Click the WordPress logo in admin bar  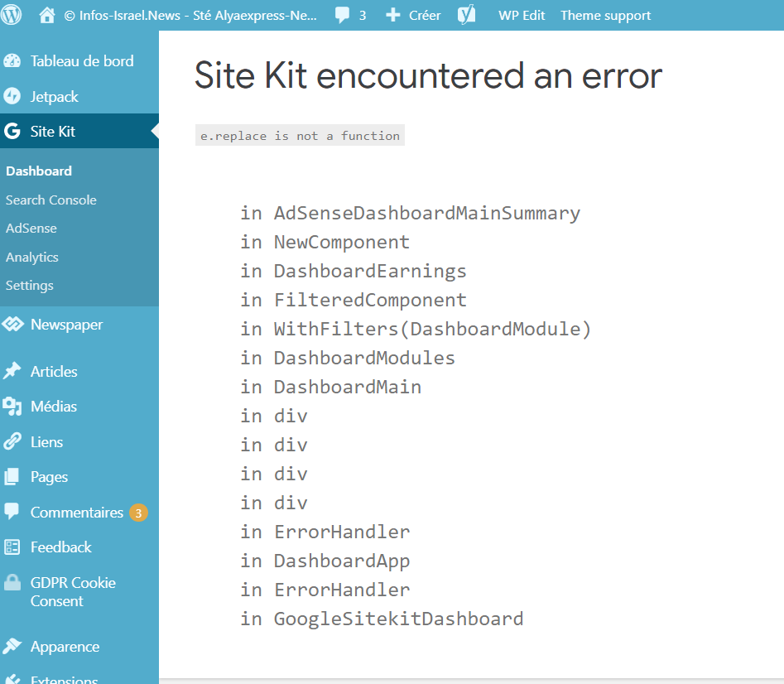point(11,15)
